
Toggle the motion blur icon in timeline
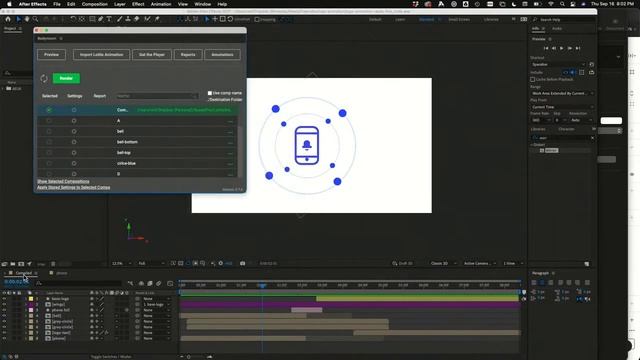click(x=159, y=283)
